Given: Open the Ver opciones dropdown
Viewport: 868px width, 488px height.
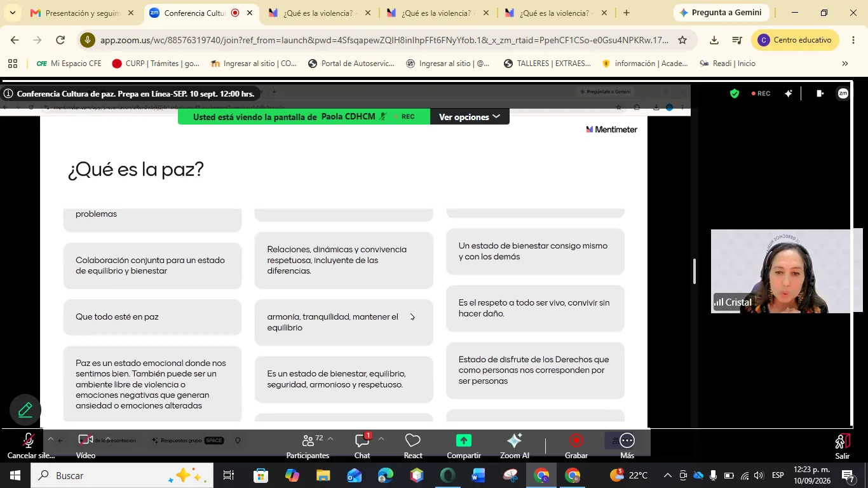Looking at the screenshot, I should [x=470, y=117].
